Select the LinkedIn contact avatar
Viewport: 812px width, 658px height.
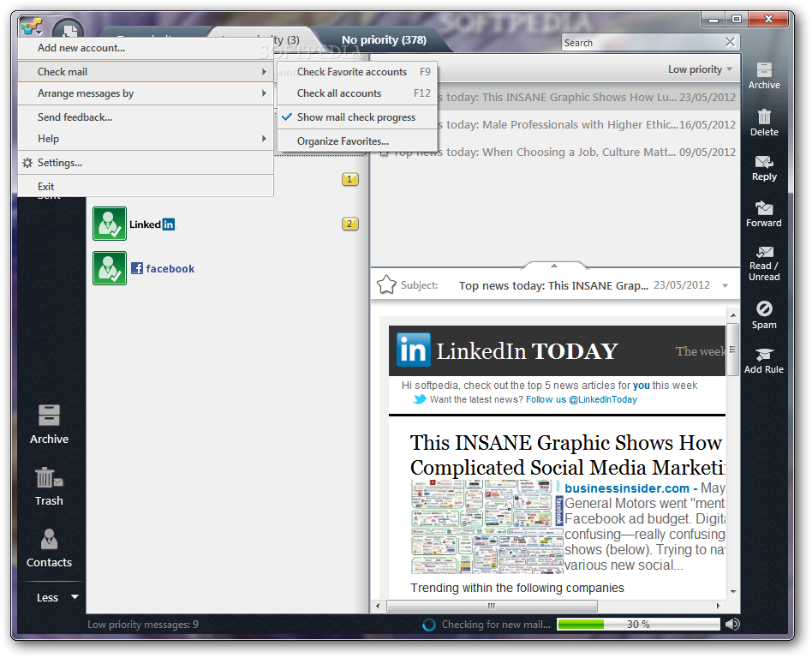tap(110, 224)
